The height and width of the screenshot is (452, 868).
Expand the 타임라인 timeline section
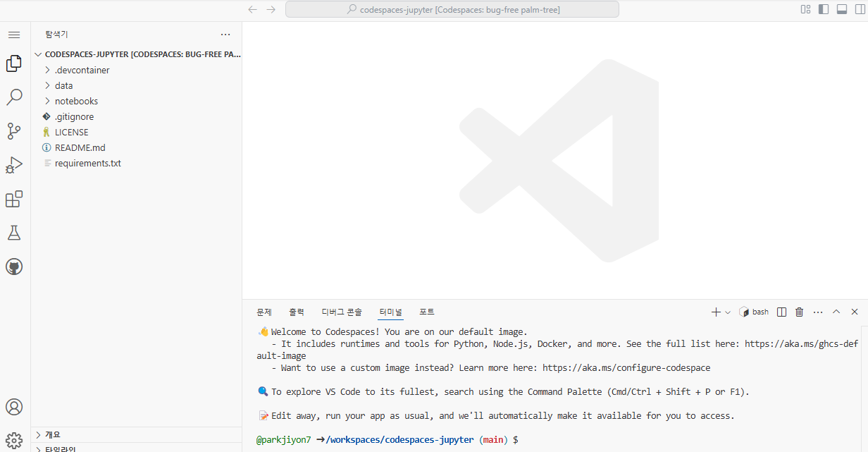coord(137,448)
